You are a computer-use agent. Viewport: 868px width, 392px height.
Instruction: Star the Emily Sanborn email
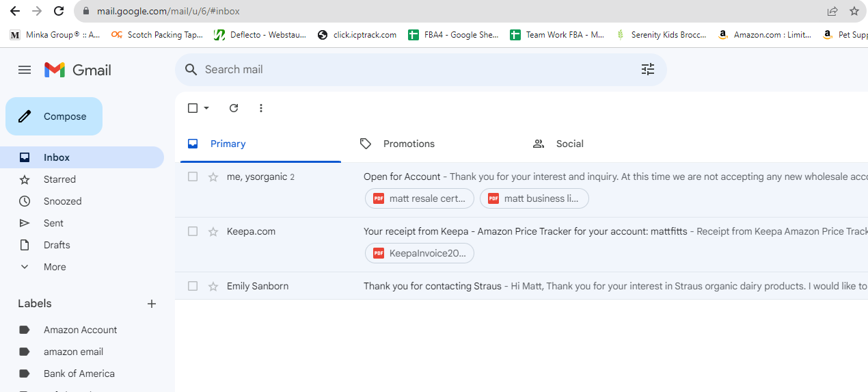(x=213, y=287)
